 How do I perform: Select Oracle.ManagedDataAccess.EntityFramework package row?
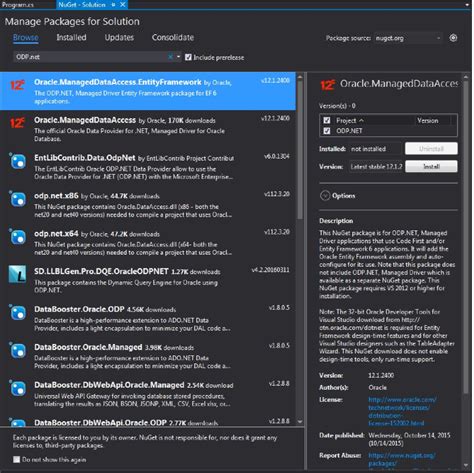tap(148, 91)
